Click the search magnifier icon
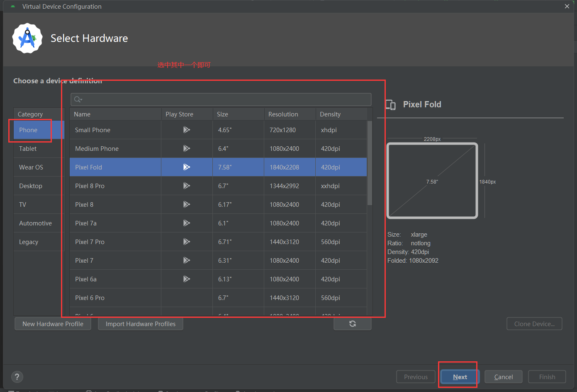Screen dimensions: 577x392 (78, 99)
